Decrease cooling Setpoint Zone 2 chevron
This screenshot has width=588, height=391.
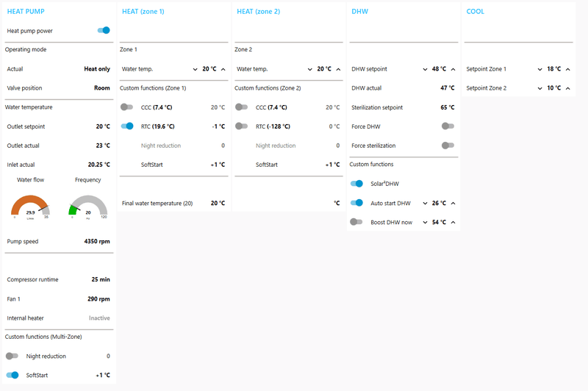point(539,88)
